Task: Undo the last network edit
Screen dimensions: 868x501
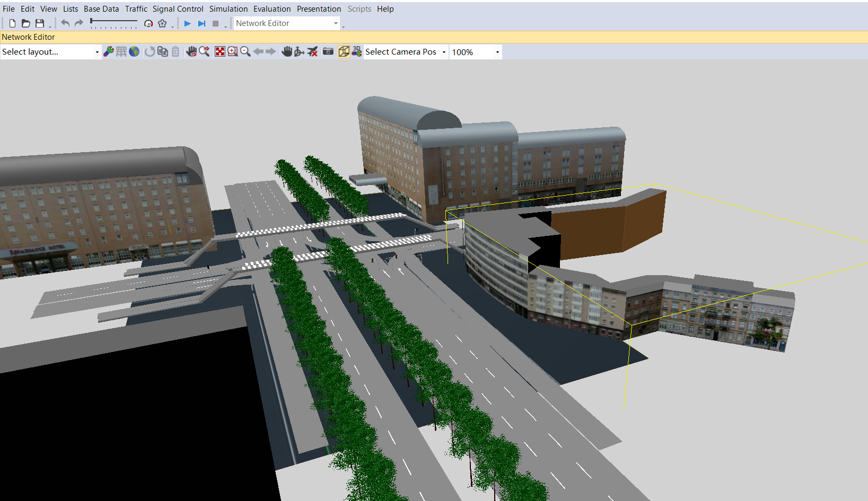Action: (65, 23)
